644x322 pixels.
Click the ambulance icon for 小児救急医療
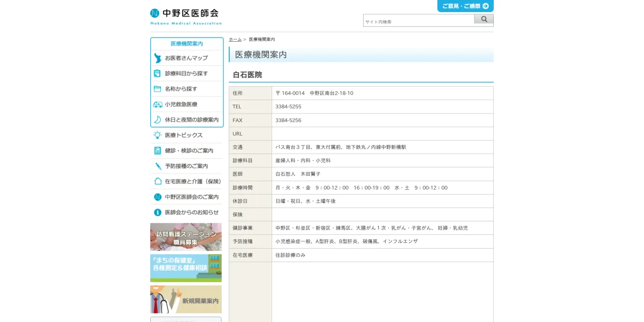point(157,105)
